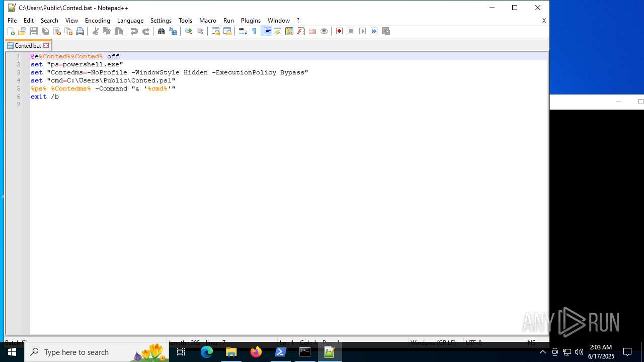Open the Function List panel icon
644x362 pixels.
[x=301, y=31]
